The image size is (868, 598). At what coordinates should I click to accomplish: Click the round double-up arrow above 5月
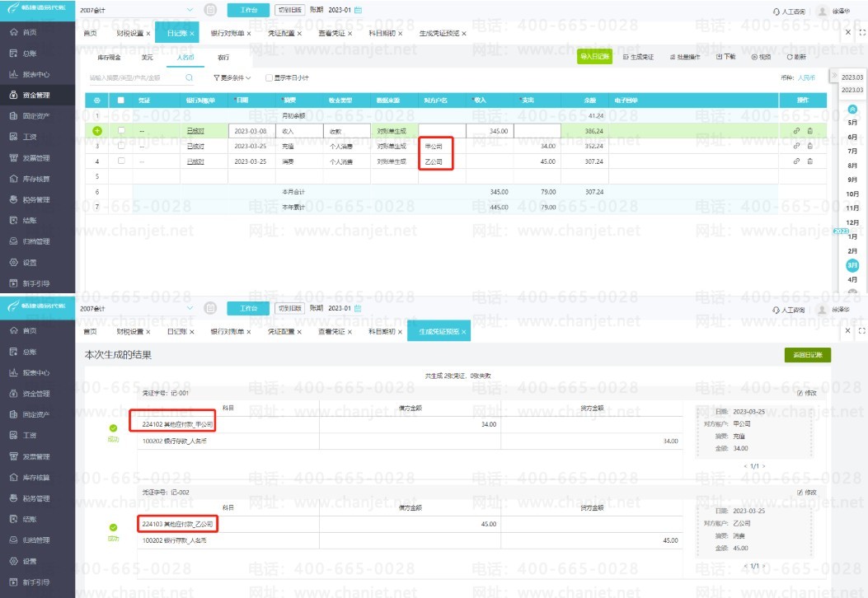click(852, 110)
